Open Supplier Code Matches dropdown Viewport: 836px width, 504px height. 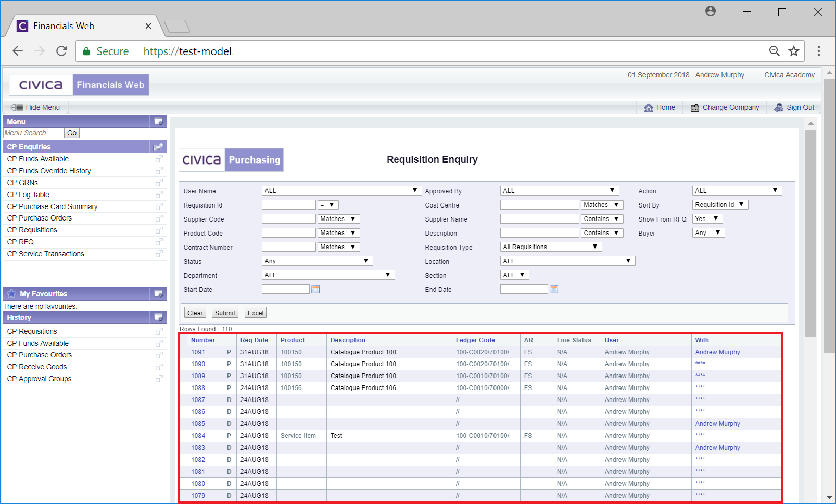339,219
